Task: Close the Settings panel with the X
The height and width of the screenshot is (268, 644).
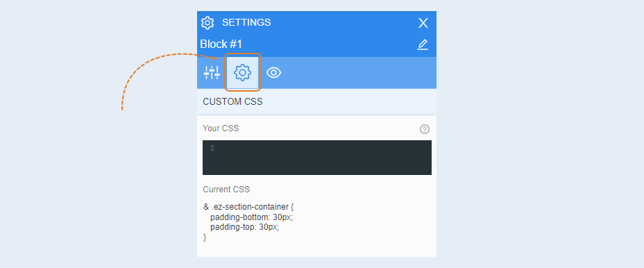Action: coord(423,23)
